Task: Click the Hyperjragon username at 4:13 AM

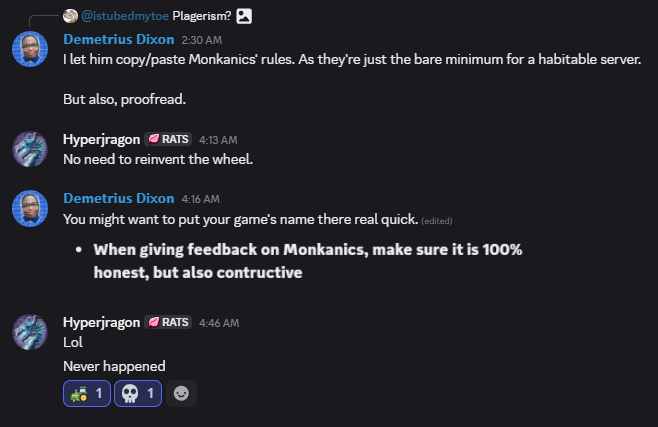Action: 100,139
